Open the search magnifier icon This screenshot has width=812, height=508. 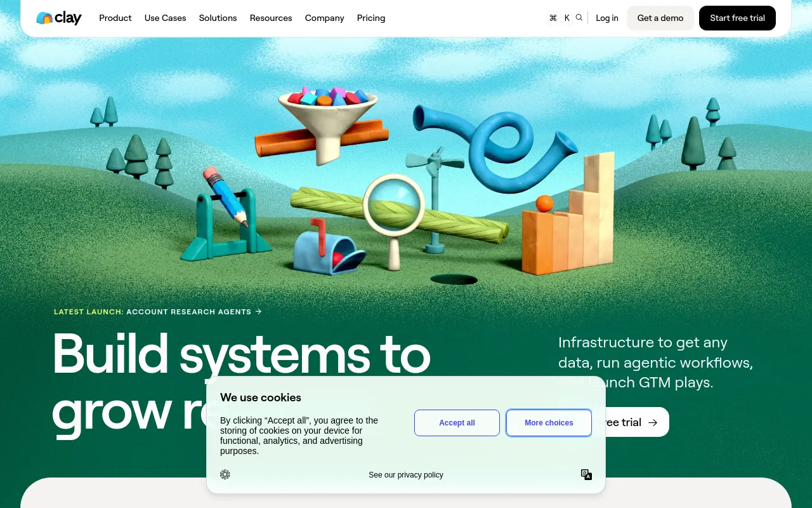click(579, 18)
